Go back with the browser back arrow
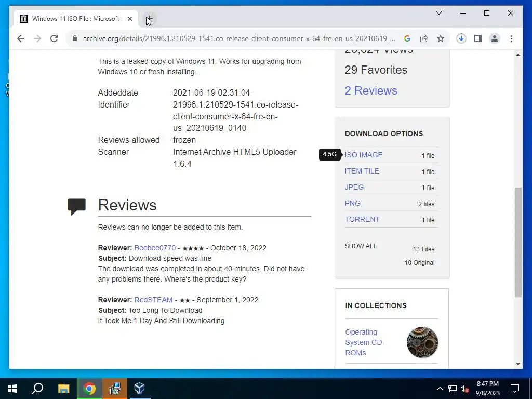 point(21,38)
